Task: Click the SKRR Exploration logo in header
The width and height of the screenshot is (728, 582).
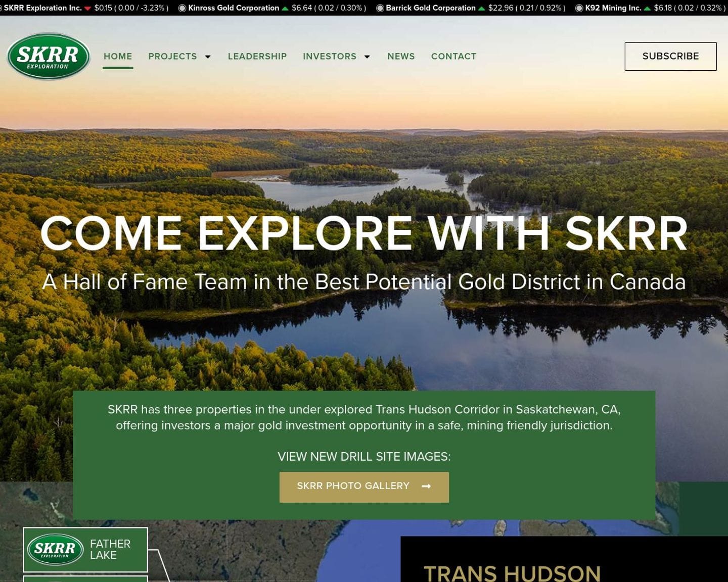Action: point(49,56)
